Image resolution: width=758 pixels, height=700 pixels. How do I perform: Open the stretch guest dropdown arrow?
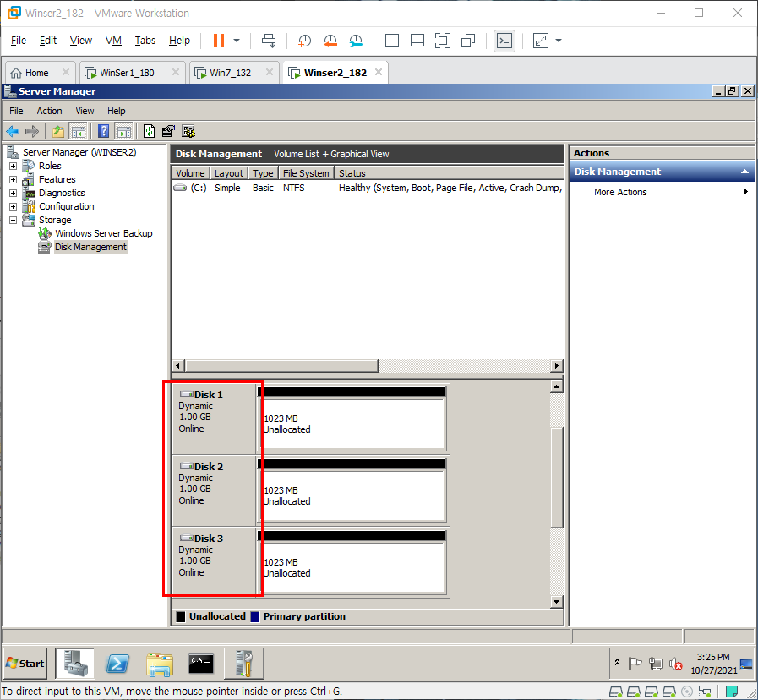[x=559, y=41]
